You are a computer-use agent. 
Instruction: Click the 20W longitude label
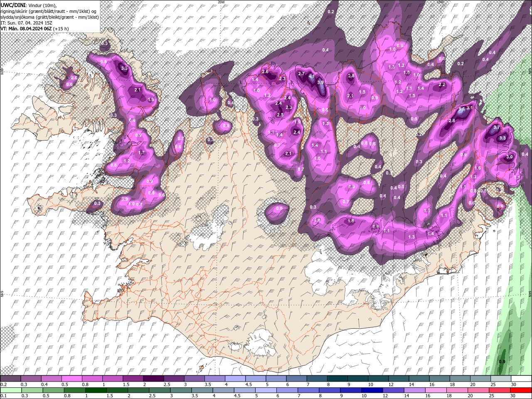(221, 2)
